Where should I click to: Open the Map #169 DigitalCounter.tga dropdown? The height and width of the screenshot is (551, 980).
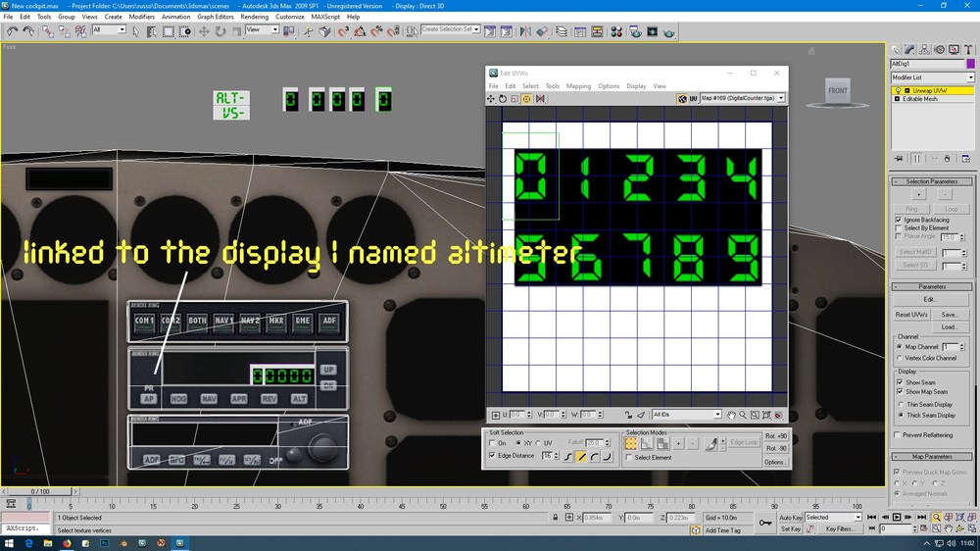point(743,98)
